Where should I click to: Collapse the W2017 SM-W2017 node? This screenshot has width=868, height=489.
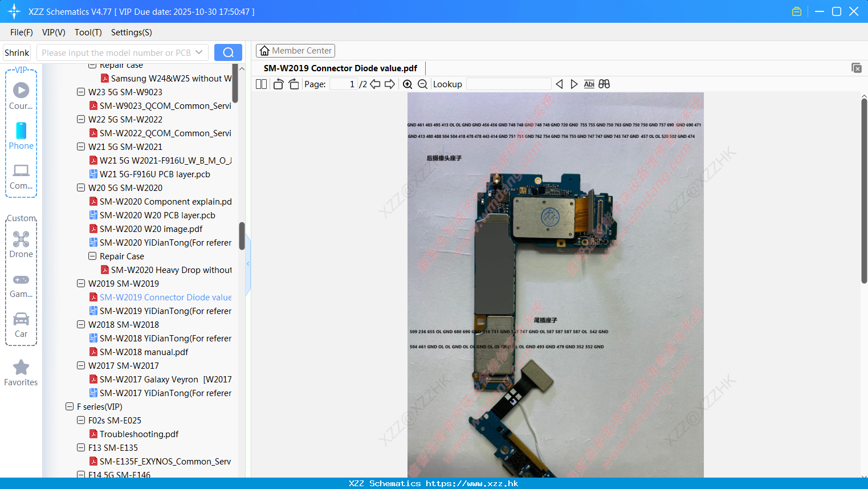click(81, 365)
